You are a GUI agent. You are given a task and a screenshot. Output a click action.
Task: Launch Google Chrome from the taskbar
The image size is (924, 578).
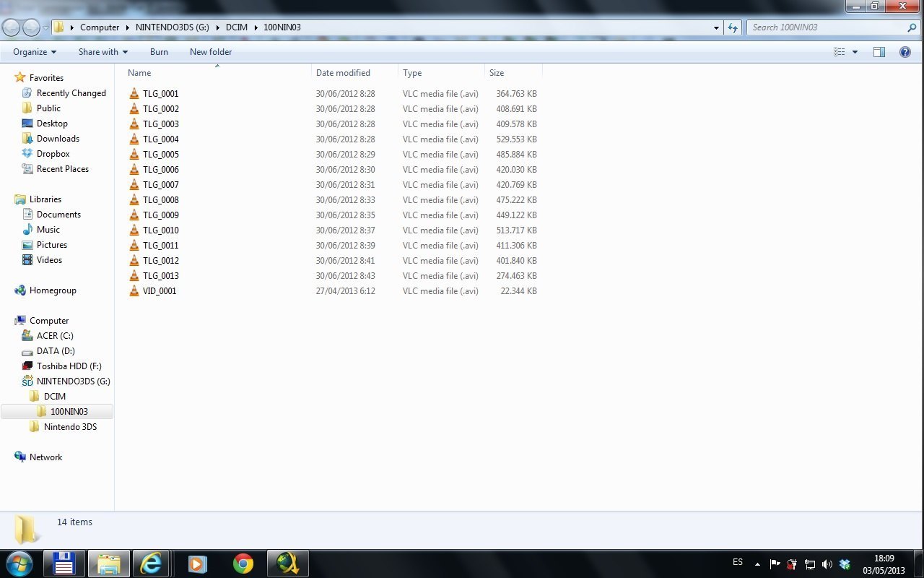click(243, 564)
